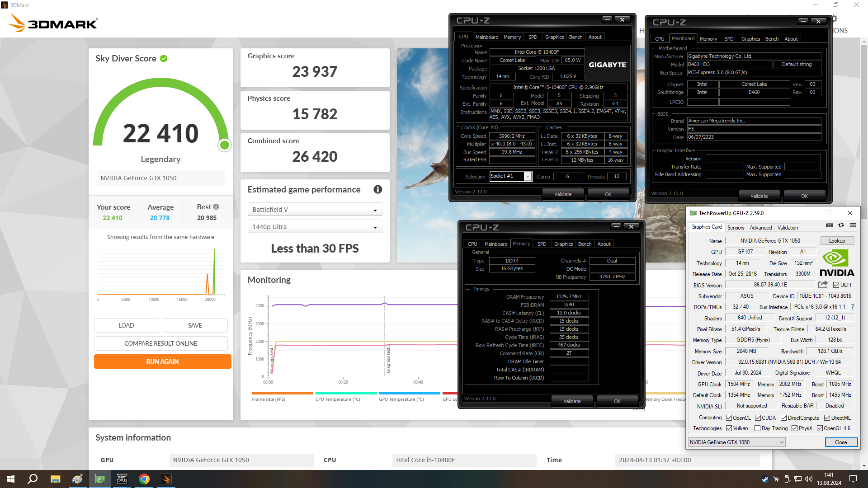The width and height of the screenshot is (868, 488).
Task: Toggle the OpenCL checkbox
Action: click(x=729, y=418)
